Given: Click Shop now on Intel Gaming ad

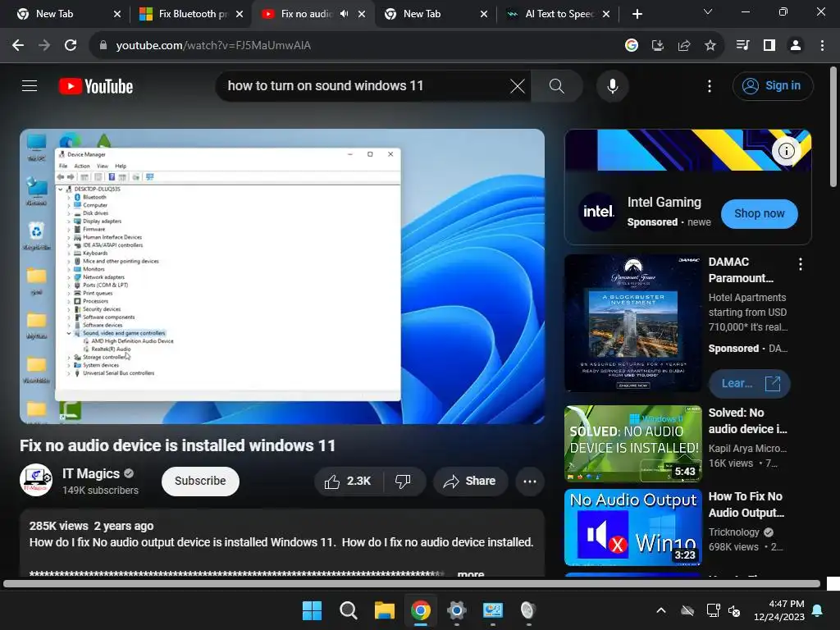Looking at the screenshot, I should (x=759, y=214).
